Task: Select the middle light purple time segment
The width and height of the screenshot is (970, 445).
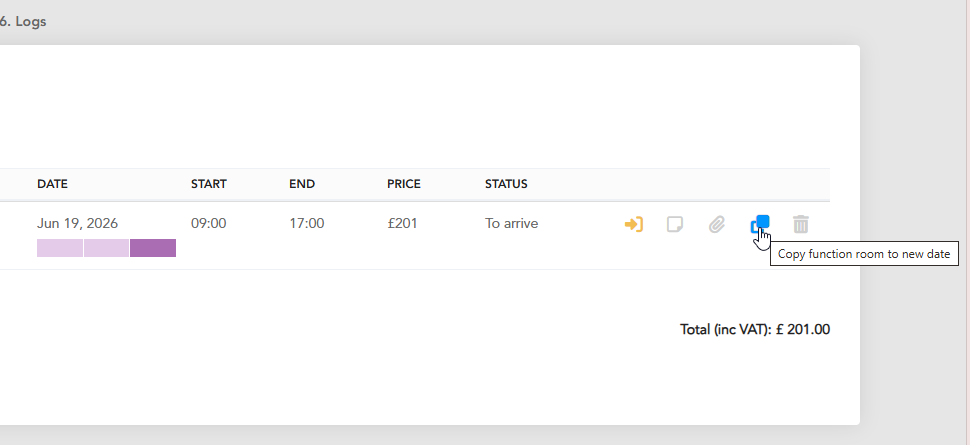Action: [106, 248]
